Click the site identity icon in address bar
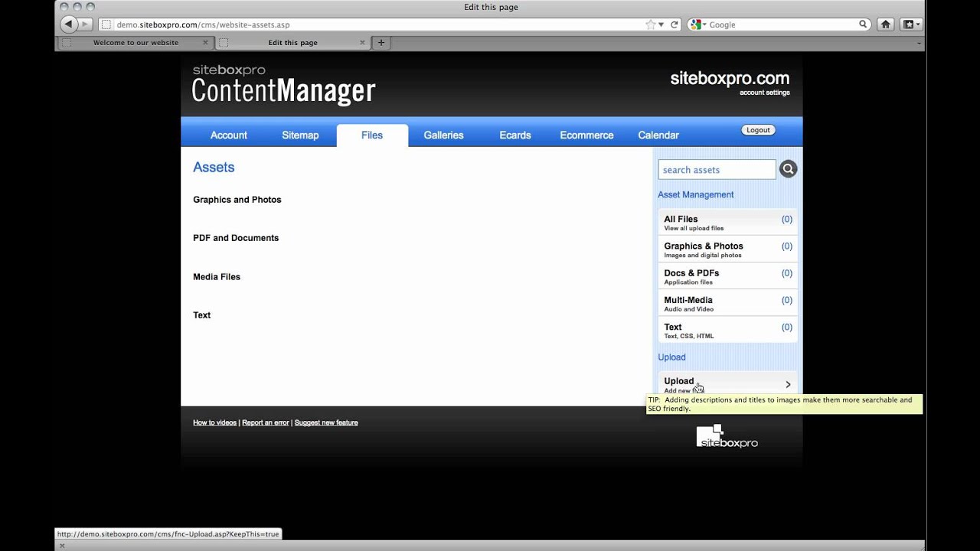The height and width of the screenshot is (551, 980). (x=106, y=24)
